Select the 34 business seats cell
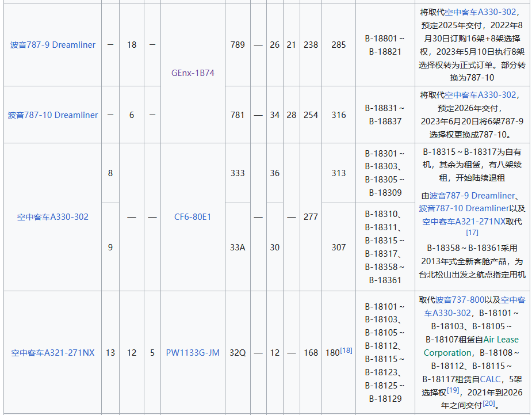Screen dimensions: 532x415 (x=275, y=115)
